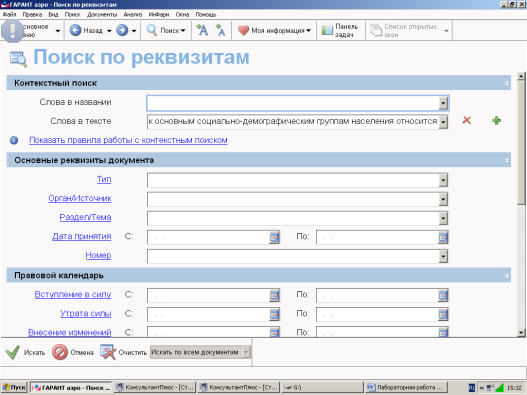
Task: Click the Поиск по реквизитам header icon
Action: pyautogui.click(x=18, y=58)
